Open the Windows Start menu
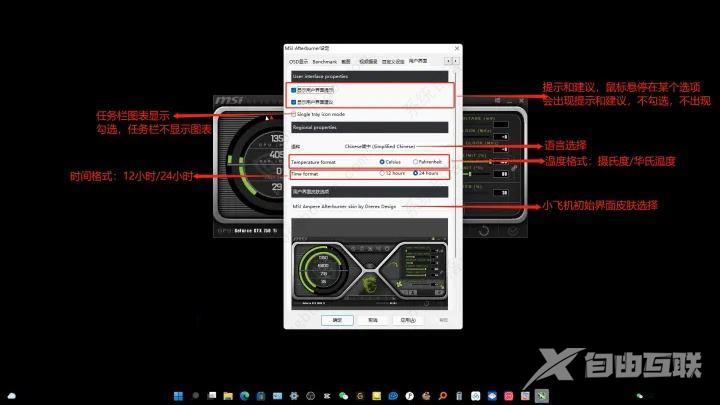The image size is (720, 405). click(x=179, y=396)
